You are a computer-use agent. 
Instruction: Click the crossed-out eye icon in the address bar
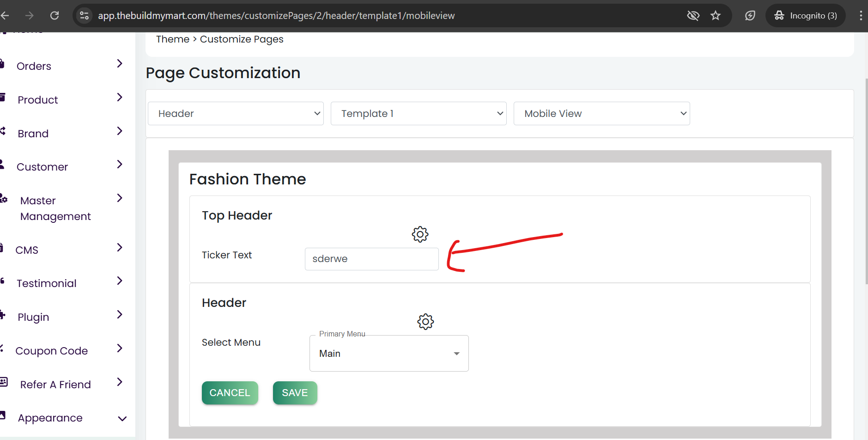tap(693, 16)
